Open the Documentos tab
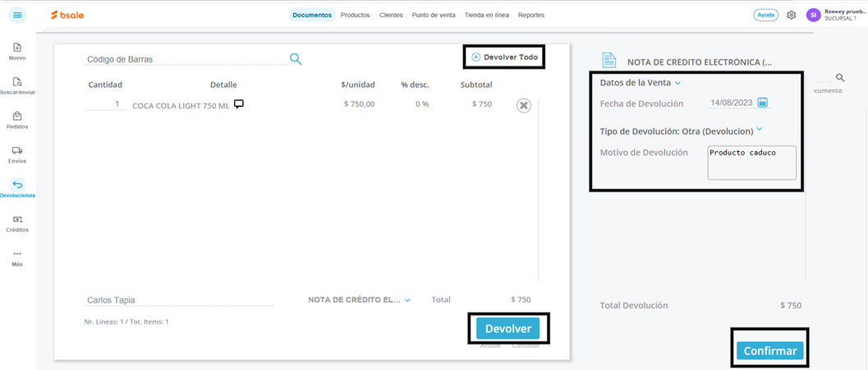This screenshot has height=370, width=868. [312, 15]
